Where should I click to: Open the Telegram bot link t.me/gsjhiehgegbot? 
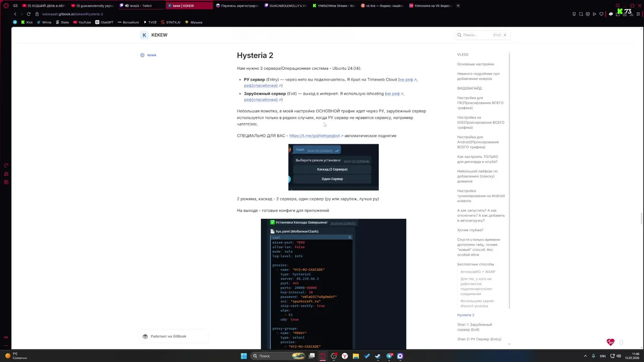tap(316, 136)
